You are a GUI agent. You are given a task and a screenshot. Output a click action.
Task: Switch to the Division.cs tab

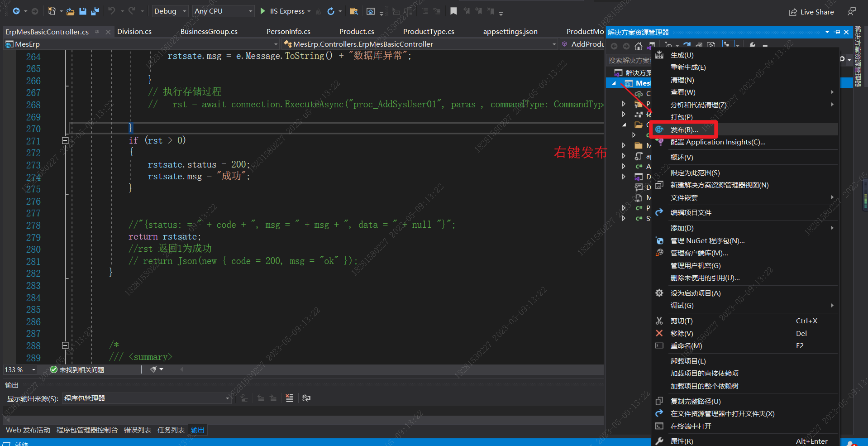click(x=134, y=32)
